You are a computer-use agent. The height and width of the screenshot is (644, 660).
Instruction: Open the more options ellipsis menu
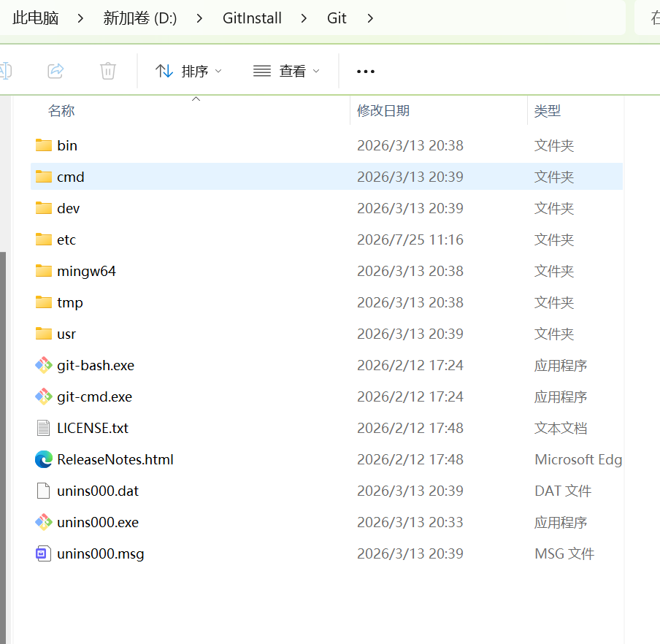[x=365, y=72]
